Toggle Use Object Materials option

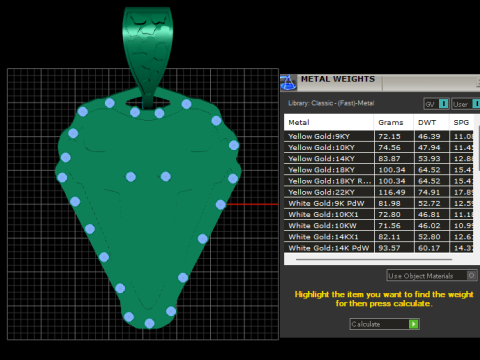pos(432,276)
